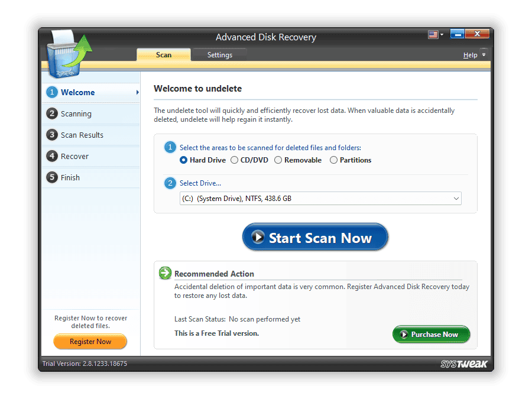
Task: Click the green arrow Recommended Action icon
Action: click(166, 273)
